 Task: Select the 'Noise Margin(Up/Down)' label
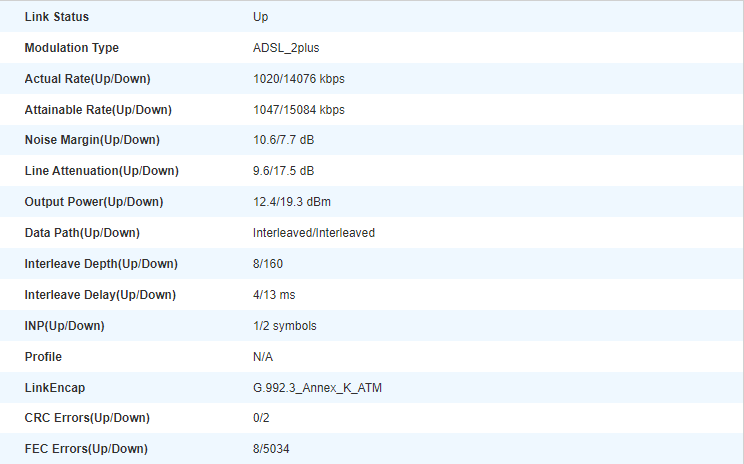(x=92, y=140)
